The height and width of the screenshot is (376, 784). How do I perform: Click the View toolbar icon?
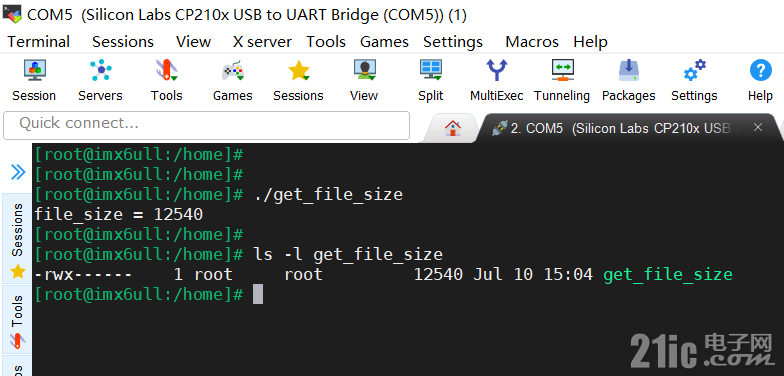tap(364, 70)
